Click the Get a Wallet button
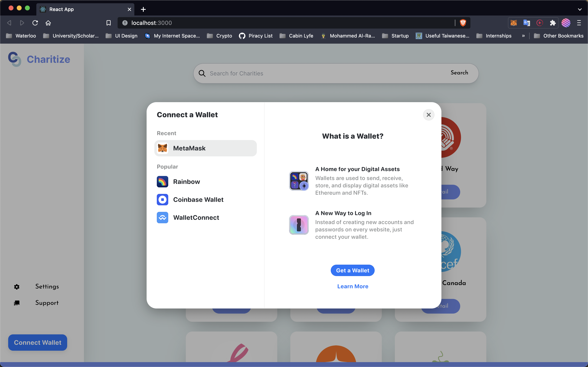Image resolution: width=588 pixels, height=367 pixels. (x=352, y=270)
